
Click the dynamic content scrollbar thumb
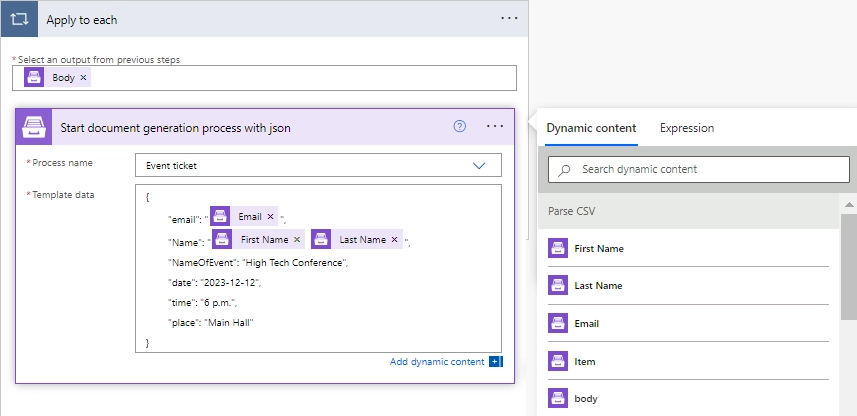[x=849, y=267]
